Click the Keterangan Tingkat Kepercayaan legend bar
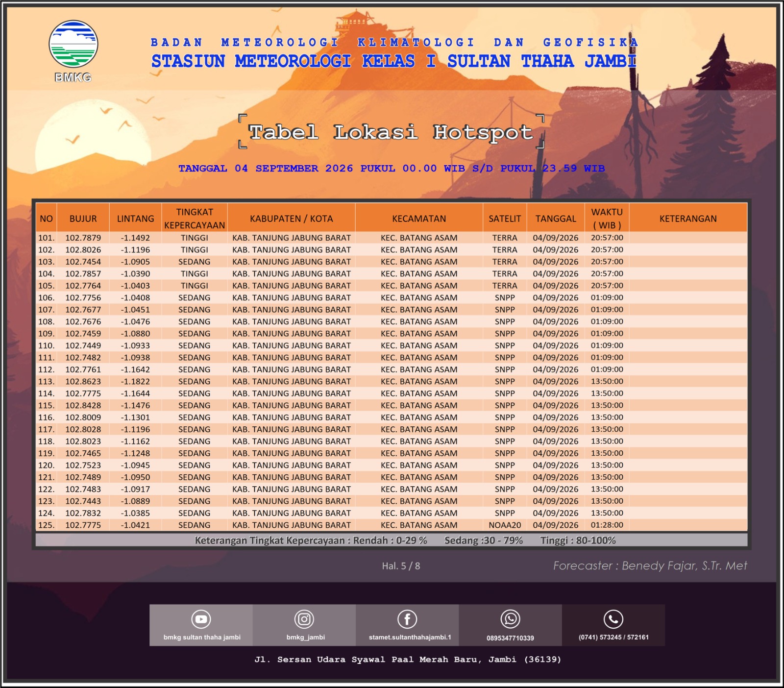Viewport: 784px width, 688px height. [x=391, y=540]
